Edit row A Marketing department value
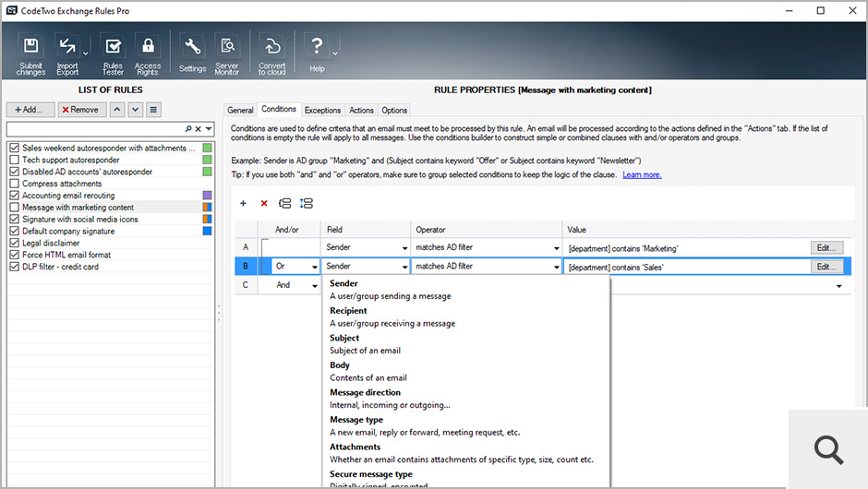The width and height of the screenshot is (868, 489). tap(827, 248)
